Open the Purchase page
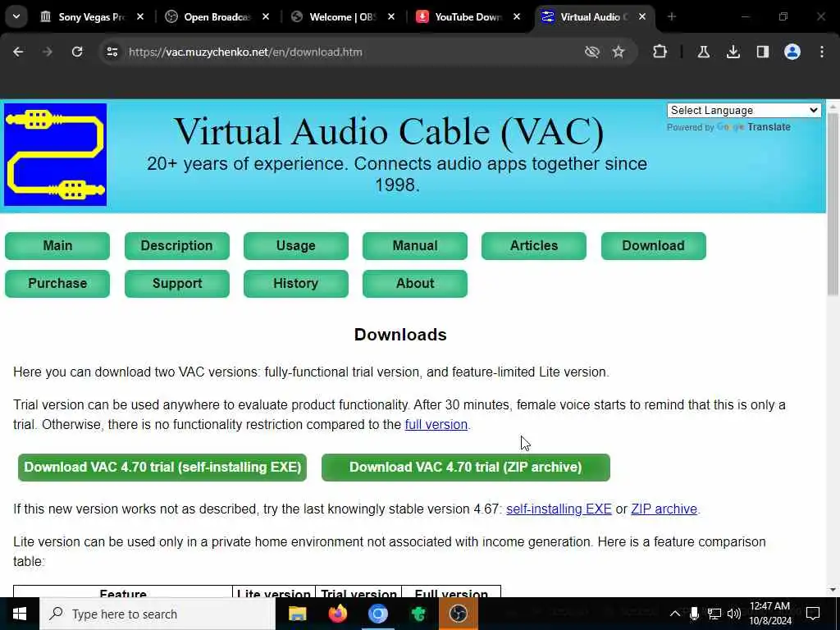The width and height of the screenshot is (840, 630). 57,283
